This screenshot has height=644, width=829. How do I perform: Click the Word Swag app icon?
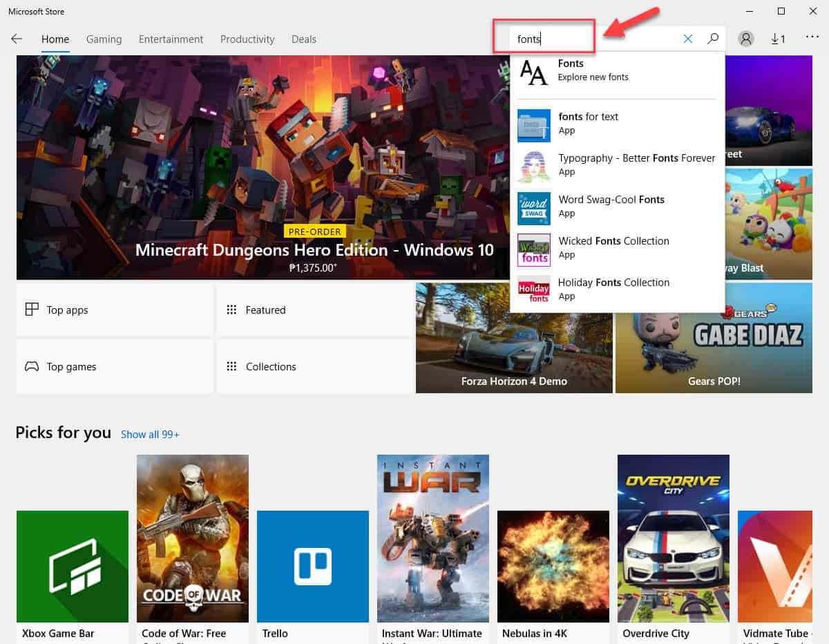coord(534,209)
